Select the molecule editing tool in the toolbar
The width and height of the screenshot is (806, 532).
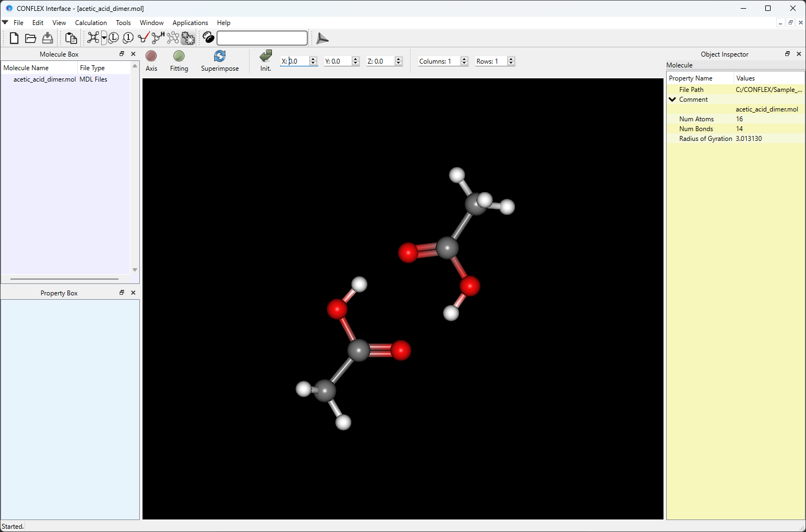pyautogui.click(x=94, y=38)
